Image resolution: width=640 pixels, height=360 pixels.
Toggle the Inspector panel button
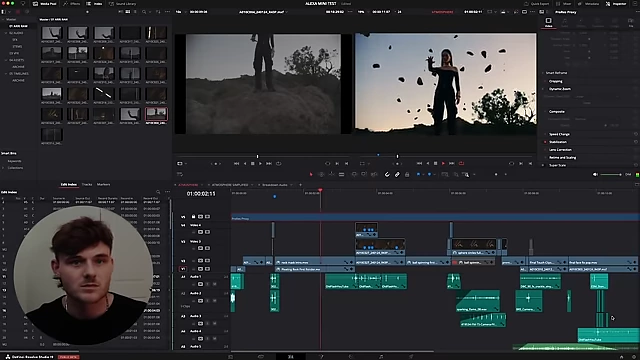pyautogui.click(x=616, y=4)
